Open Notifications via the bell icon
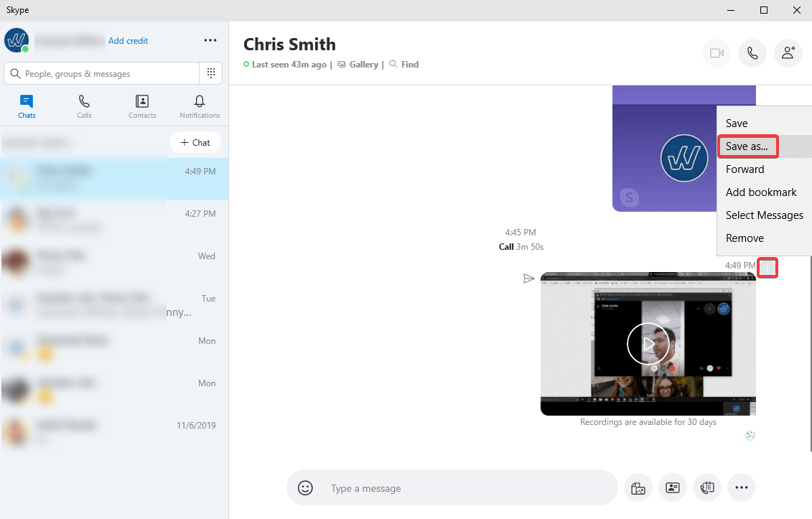 (199, 106)
